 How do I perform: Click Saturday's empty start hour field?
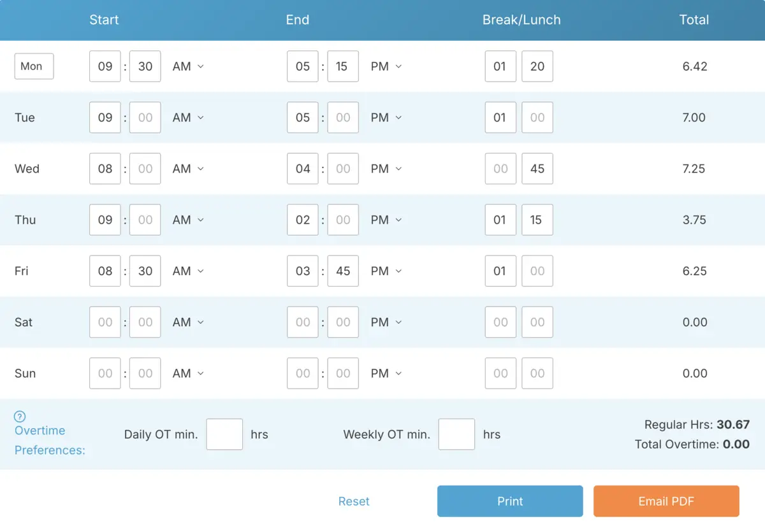[x=105, y=322]
